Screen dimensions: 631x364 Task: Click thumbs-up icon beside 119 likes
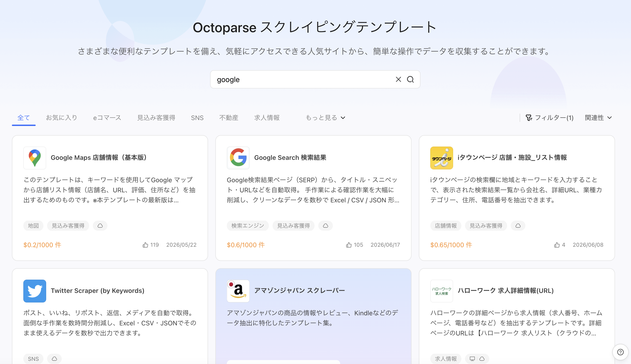(145, 245)
